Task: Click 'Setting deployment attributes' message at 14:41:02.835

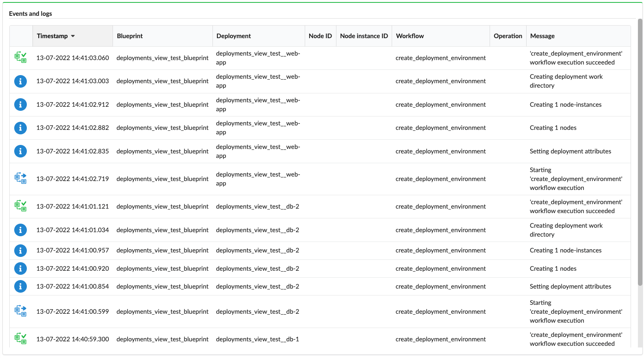Action: 570,151
